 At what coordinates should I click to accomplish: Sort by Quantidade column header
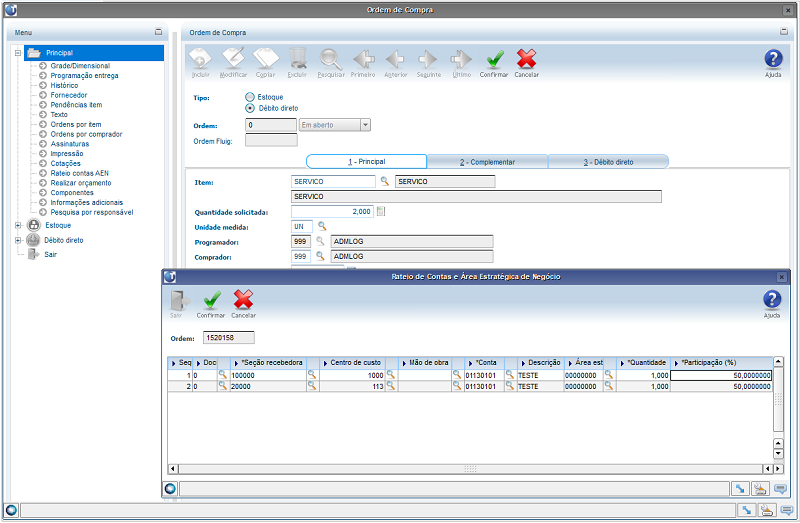pyautogui.click(x=643, y=362)
